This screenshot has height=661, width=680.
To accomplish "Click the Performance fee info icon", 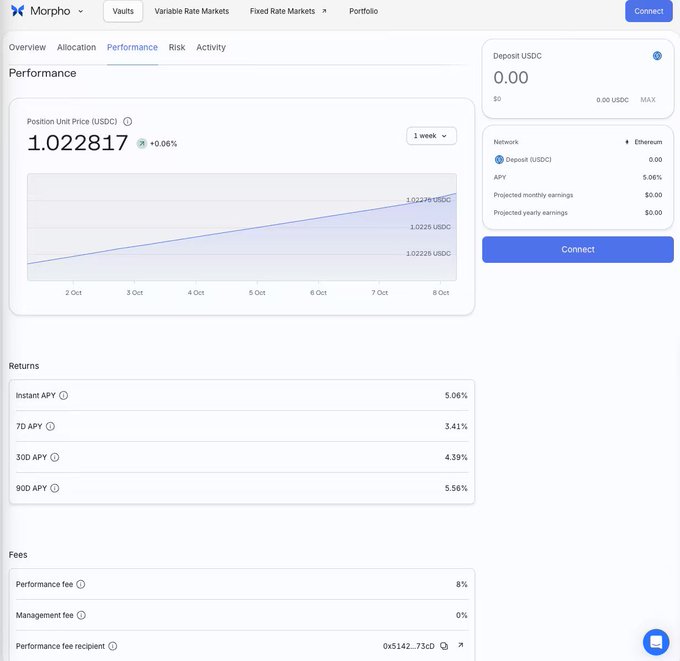I will [81, 584].
